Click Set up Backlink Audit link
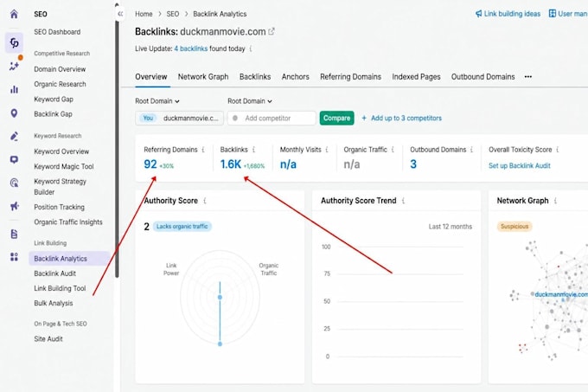Image resolution: width=588 pixels, height=392 pixels. (520, 166)
